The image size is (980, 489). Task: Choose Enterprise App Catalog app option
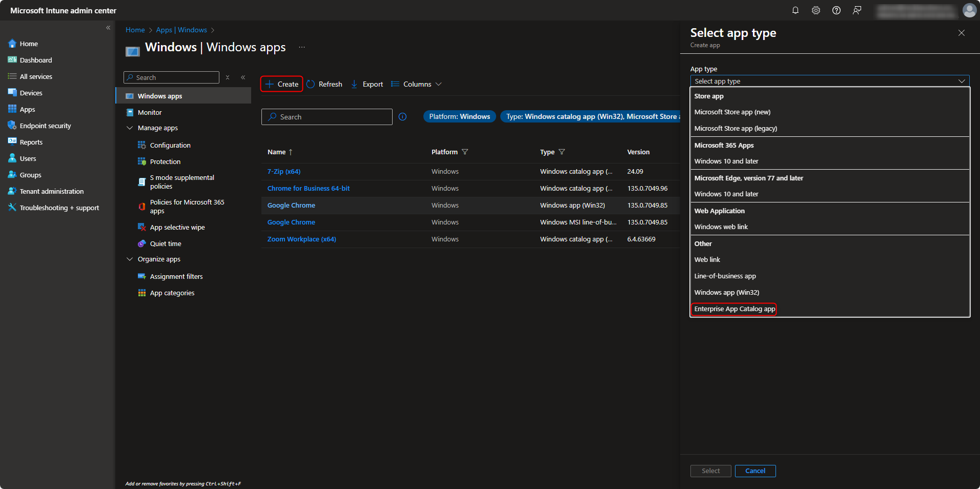coord(734,309)
